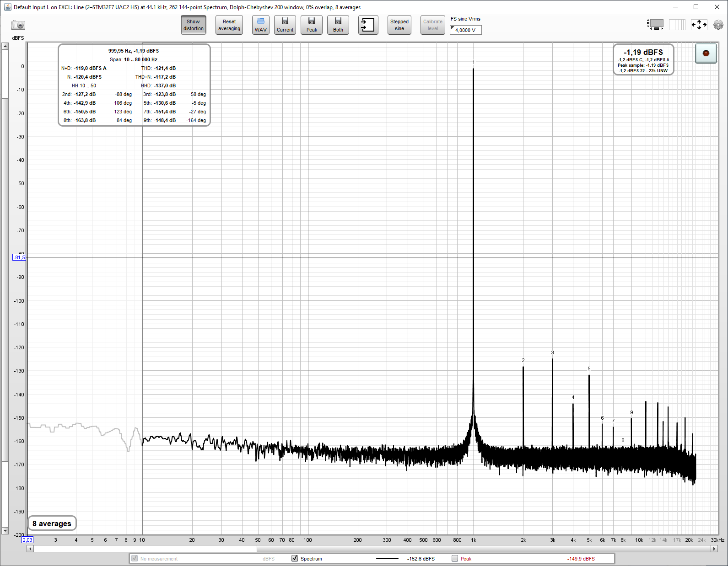
Task: Click horizontal scrollbar left arrow
Action: (x=30, y=549)
